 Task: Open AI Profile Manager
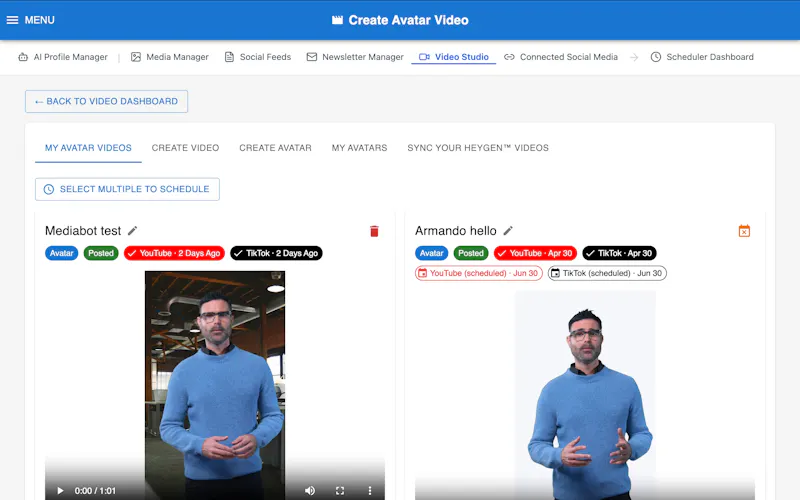63,57
